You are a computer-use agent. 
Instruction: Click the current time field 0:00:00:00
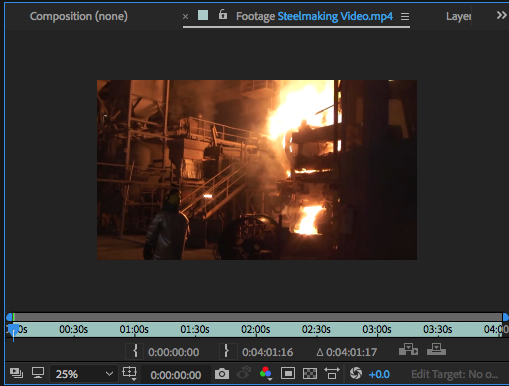pyautogui.click(x=176, y=375)
